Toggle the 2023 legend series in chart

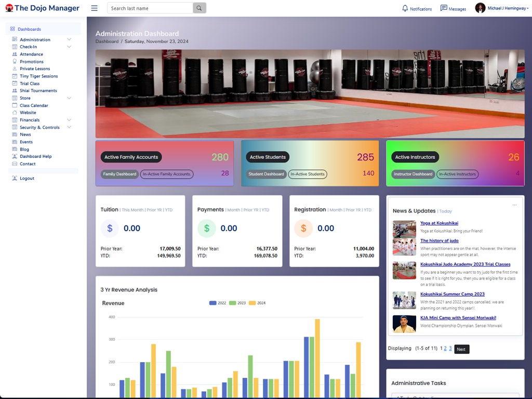[233, 303]
